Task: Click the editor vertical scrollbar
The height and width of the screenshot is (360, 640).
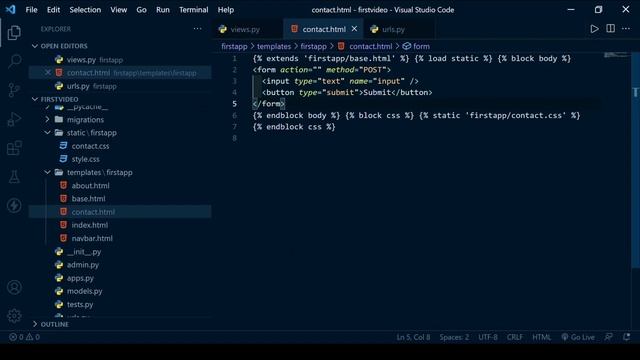Action: coord(635,159)
